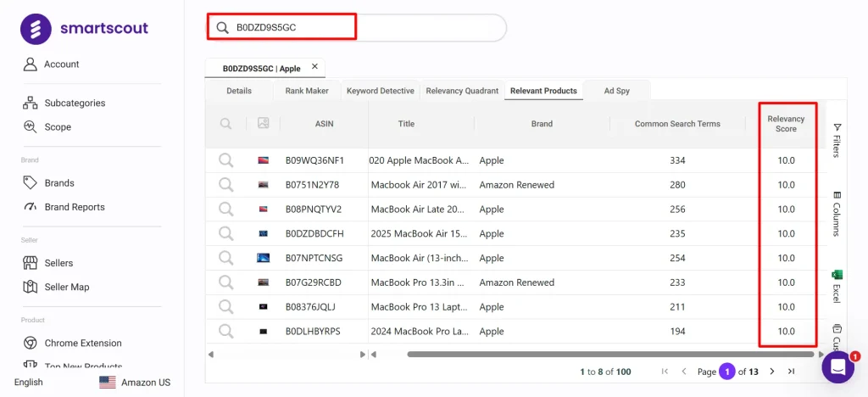Open the language selector showing English

pos(28,382)
